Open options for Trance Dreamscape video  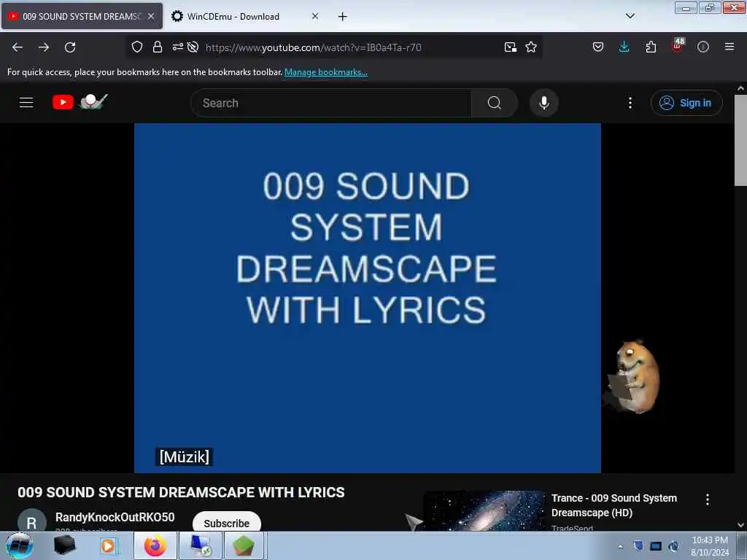click(708, 499)
